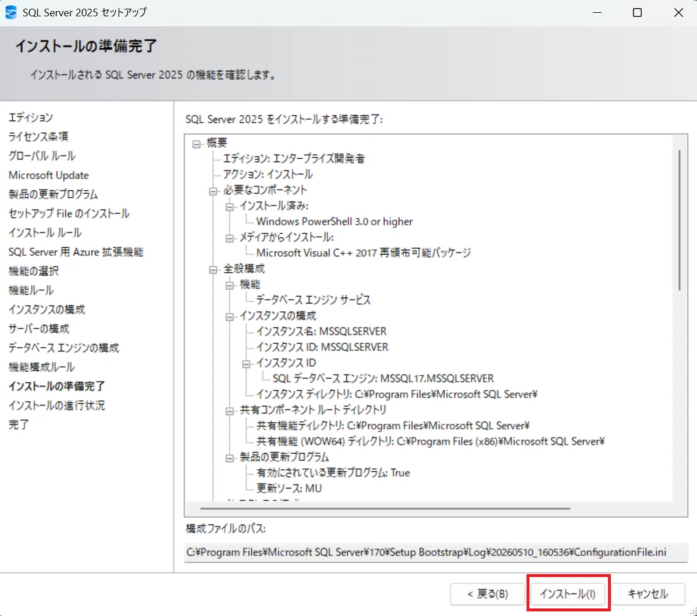Select row アクション: インストール

(x=268, y=175)
